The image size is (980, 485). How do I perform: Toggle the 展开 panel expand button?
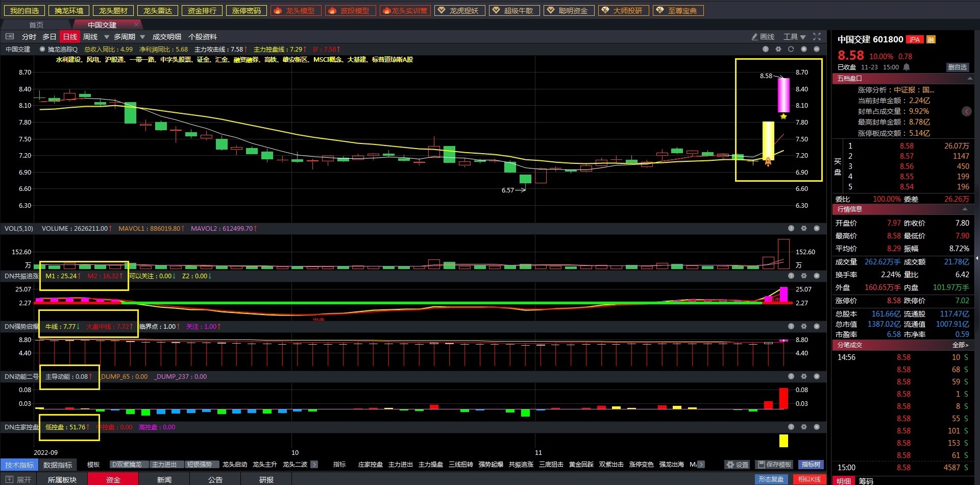pos(18,480)
